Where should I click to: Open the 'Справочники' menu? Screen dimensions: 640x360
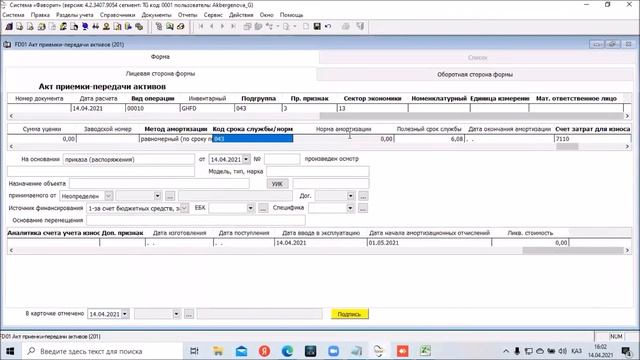(x=118, y=15)
